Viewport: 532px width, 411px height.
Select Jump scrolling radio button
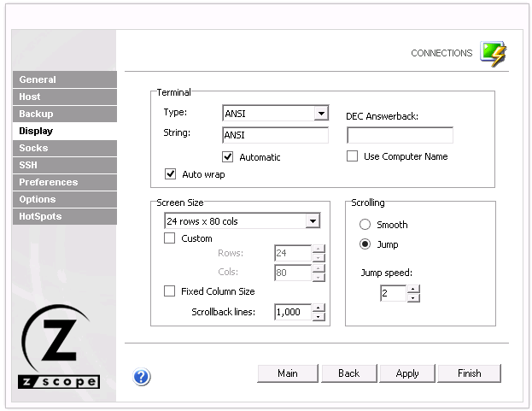coord(365,244)
